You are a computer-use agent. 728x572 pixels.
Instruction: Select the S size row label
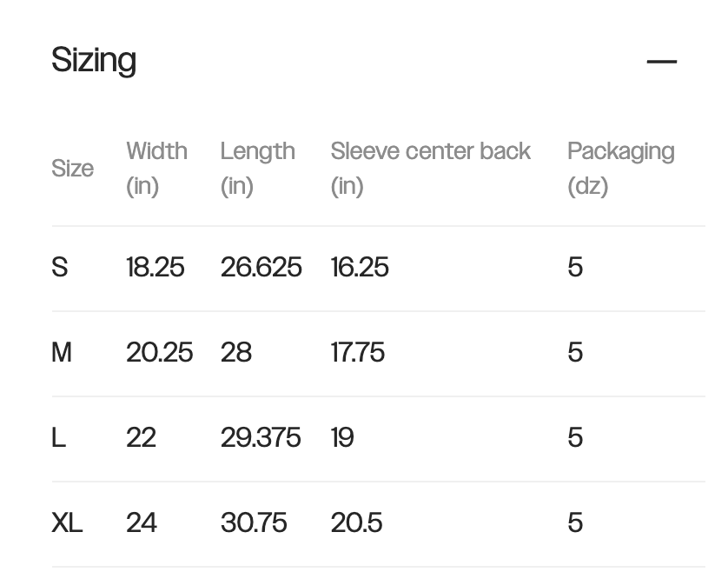(60, 267)
